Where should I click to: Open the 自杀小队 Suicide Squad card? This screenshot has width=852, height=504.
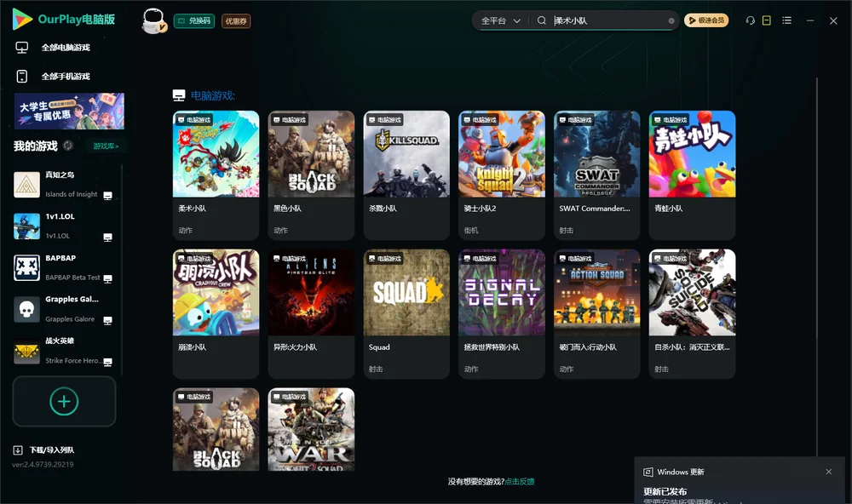pos(692,313)
